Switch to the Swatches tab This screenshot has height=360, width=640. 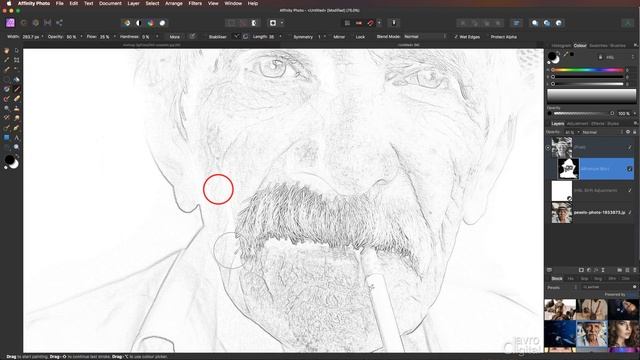click(598, 46)
